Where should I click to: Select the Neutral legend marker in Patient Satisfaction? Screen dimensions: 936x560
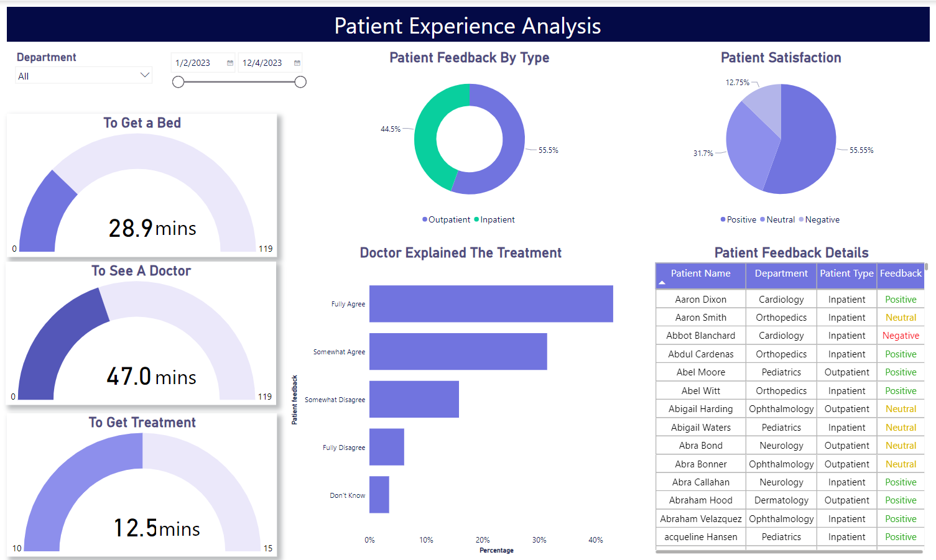(x=764, y=219)
